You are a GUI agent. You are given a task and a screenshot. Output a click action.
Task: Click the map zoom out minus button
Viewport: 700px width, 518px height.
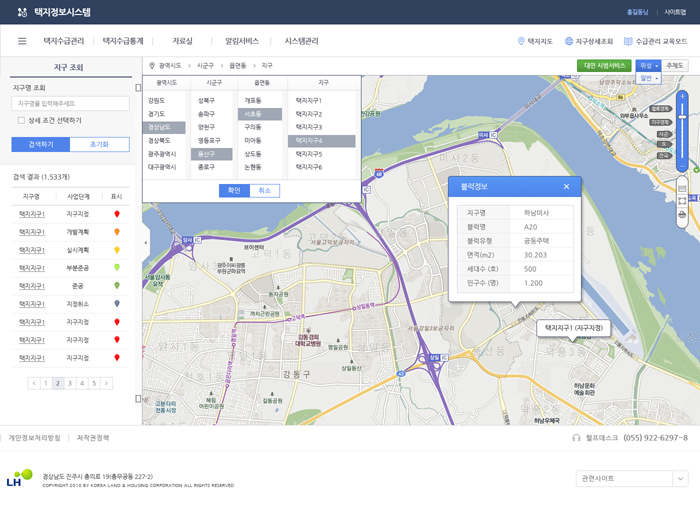(682, 167)
